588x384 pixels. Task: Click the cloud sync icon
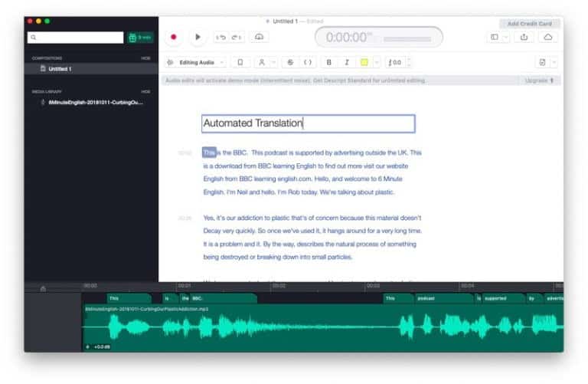click(548, 37)
